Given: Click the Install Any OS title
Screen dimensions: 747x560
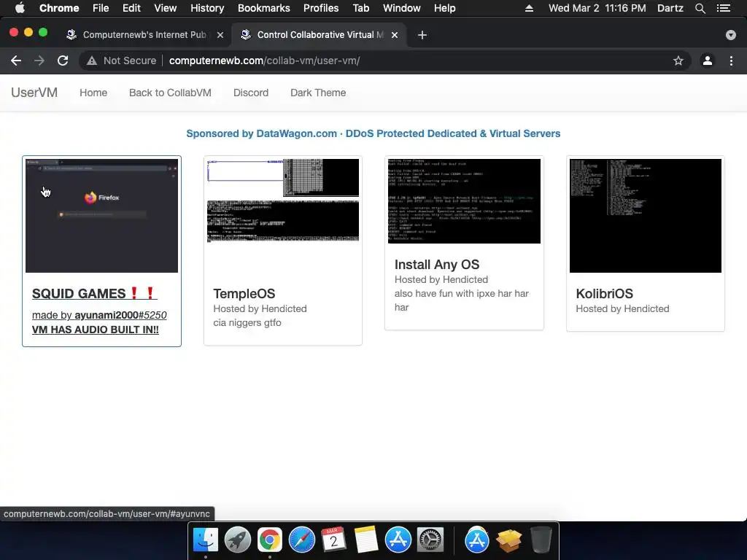Looking at the screenshot, I should pos(437,264).
